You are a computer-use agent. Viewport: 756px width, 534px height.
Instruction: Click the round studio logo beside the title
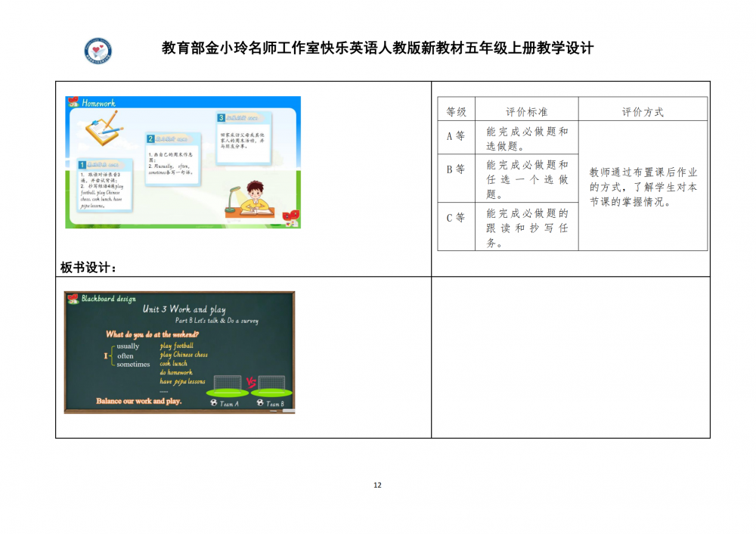(98, 51)
